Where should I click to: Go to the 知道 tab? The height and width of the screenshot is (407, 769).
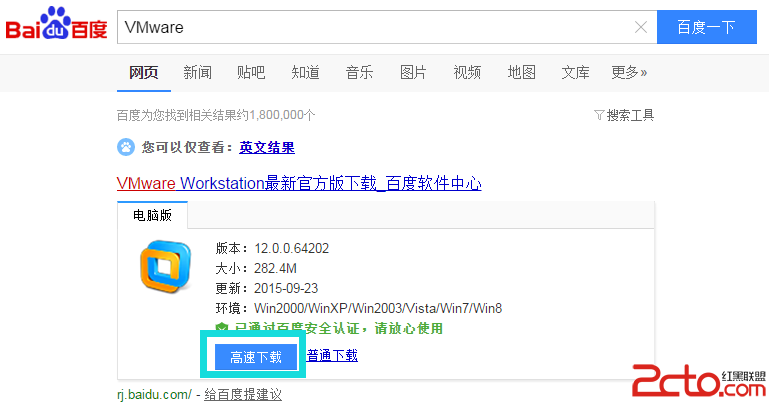(x=305, y=73)
